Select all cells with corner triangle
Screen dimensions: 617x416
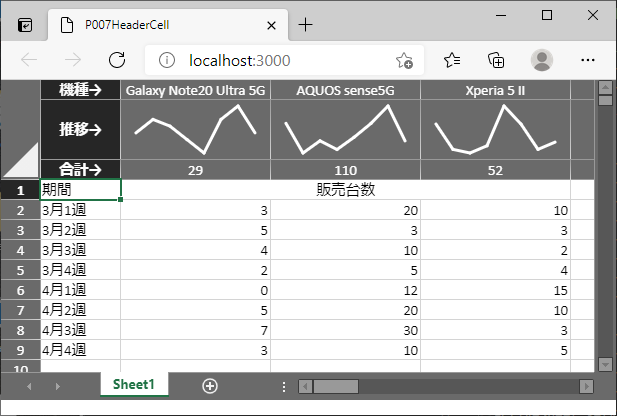[21, 160]
